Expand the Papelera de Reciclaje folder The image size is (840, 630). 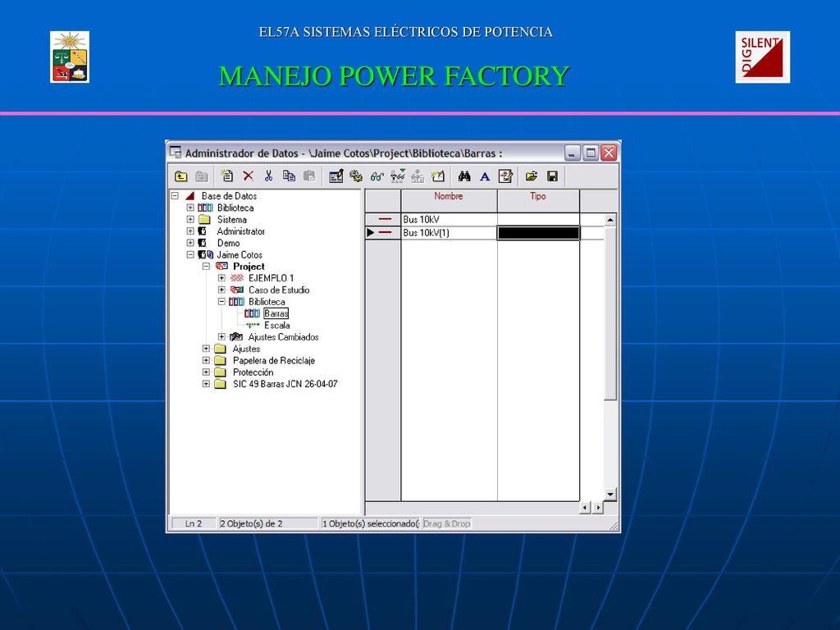[x=206, y=361]
